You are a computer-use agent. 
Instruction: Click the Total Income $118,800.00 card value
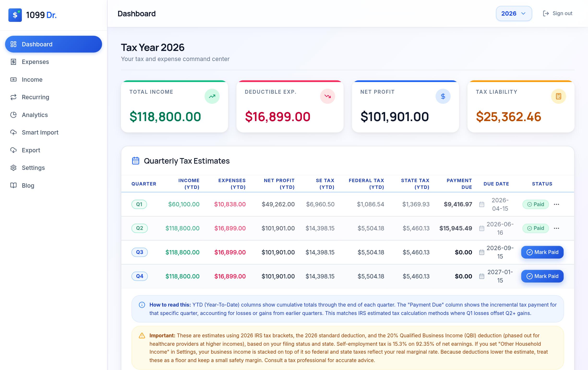(165, 117)
